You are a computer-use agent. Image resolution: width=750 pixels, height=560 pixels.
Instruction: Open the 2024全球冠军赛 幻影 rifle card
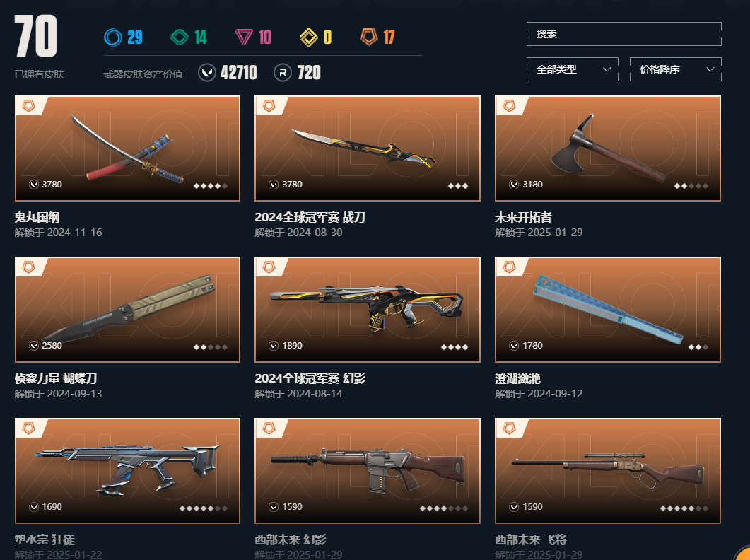(368, 310)
